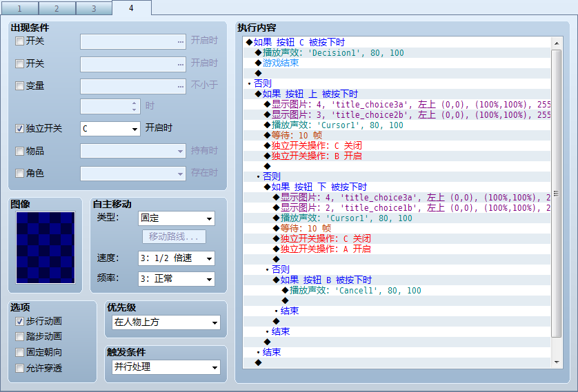Click the event 图像 graphic thumbnail
Viewport: 578px width, 392px height.
point(46,247)
